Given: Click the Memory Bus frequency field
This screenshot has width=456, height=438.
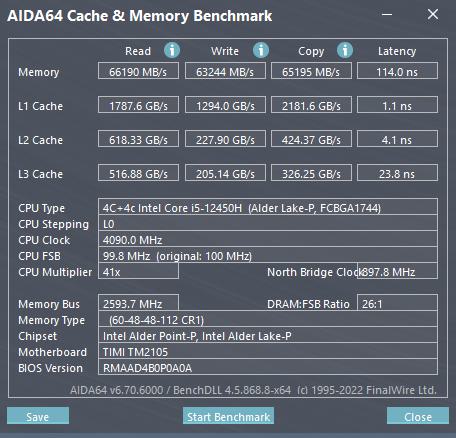Looking at the screenshot, I should pos(138,303).
